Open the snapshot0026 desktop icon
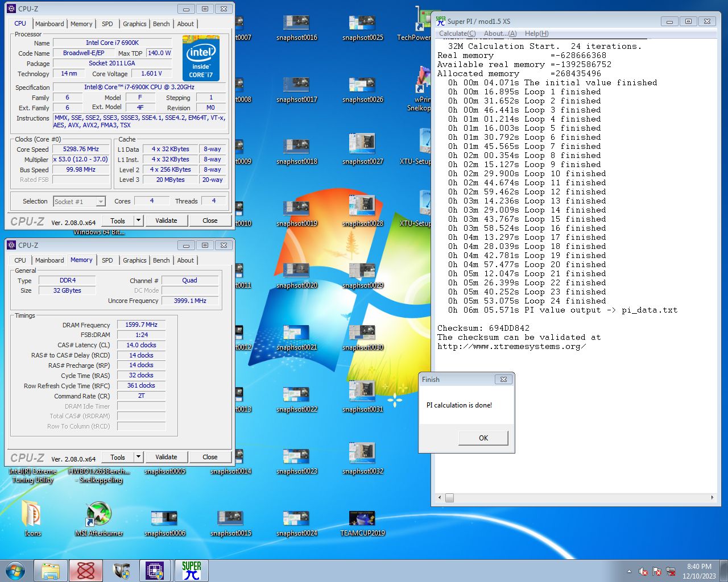728x582 pixels. [x=362, y=90]
